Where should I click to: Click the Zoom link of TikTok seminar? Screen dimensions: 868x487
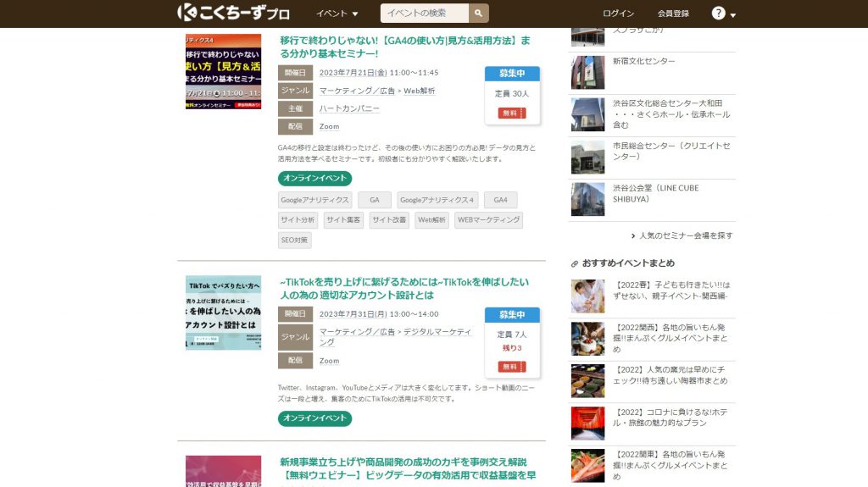coord(330,361)
